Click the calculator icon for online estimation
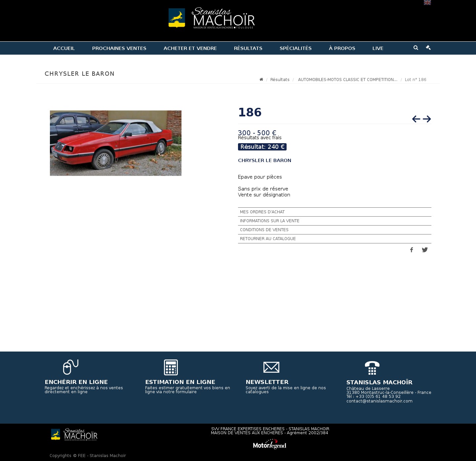The height and width of the screenshot is (461, 476). [x=171, y=367]
